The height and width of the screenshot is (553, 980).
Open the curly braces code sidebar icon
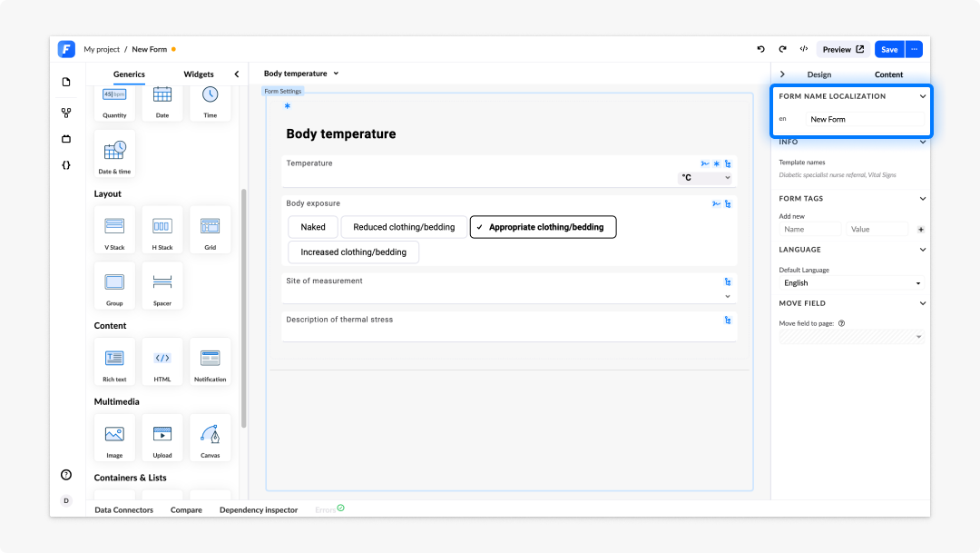pos(66,165)
